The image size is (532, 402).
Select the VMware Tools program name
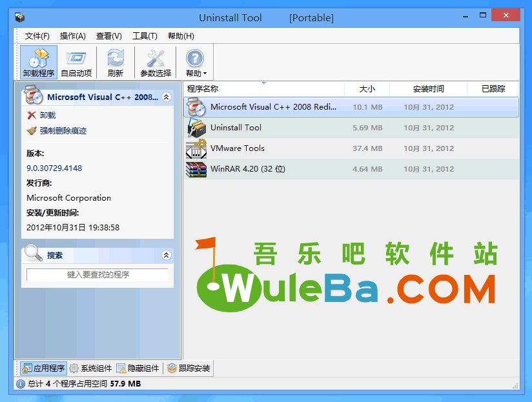pos(238,148)
